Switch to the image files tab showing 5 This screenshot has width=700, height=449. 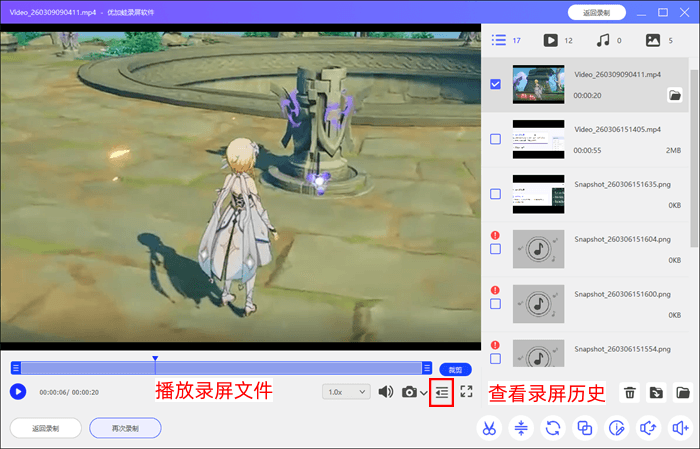pos(659,40)
